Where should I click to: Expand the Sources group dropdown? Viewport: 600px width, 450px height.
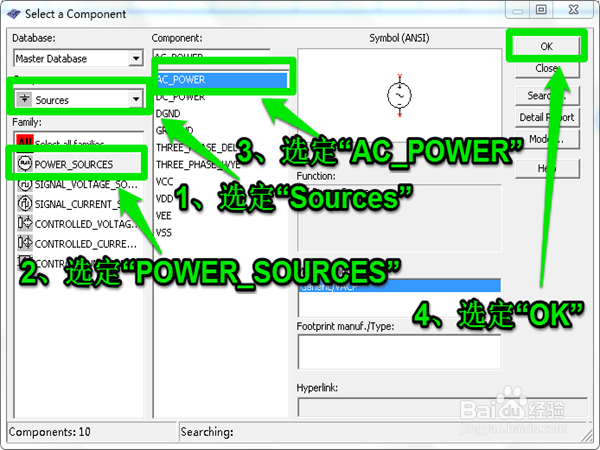coord(135,99)
